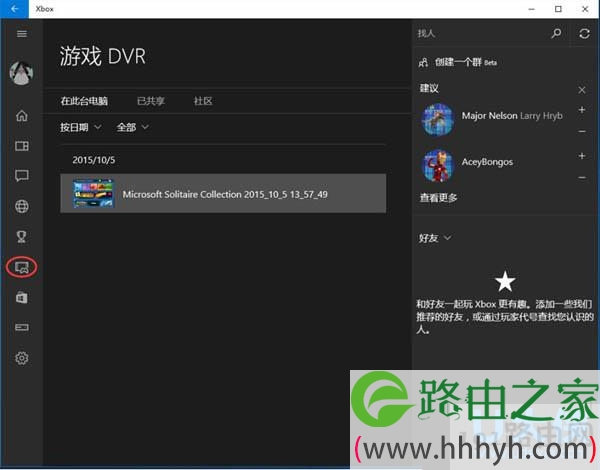Open the console Connect icon in the sidebar
The image size is (600, 470).
(x=22, y=328)
